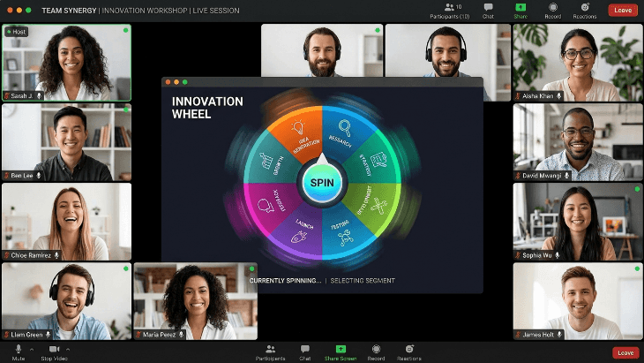
Task: Toggle microphone icon beside Aisha Khan name
Action: [559, 95]
